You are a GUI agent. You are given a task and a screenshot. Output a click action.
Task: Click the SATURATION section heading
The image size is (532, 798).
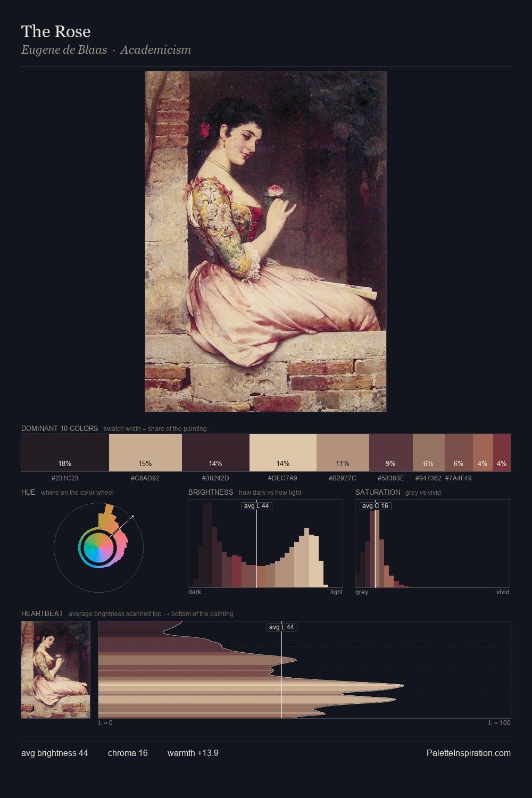[x=378, y=492]
